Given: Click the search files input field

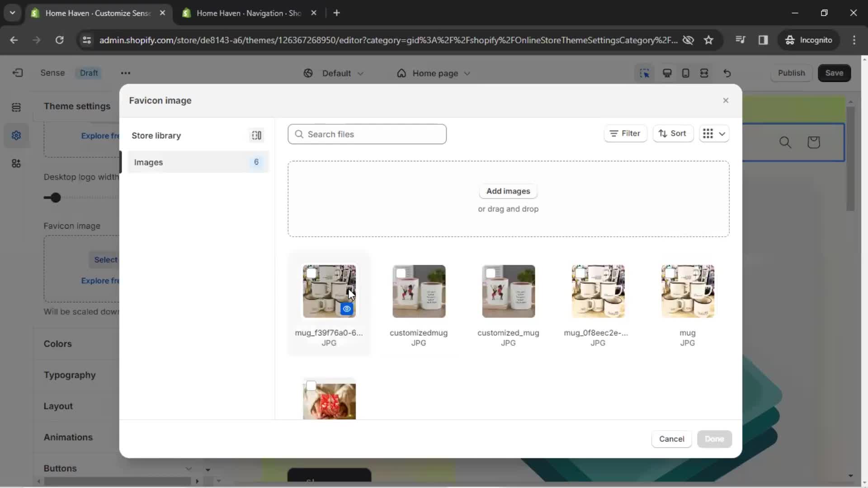Looking at the screenshot, I should tap(367, 134).
